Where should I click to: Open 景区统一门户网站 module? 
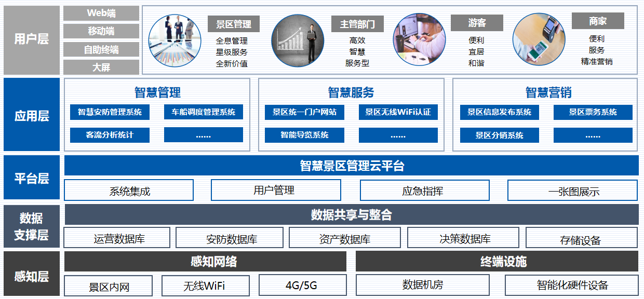[x=304, y=112]
